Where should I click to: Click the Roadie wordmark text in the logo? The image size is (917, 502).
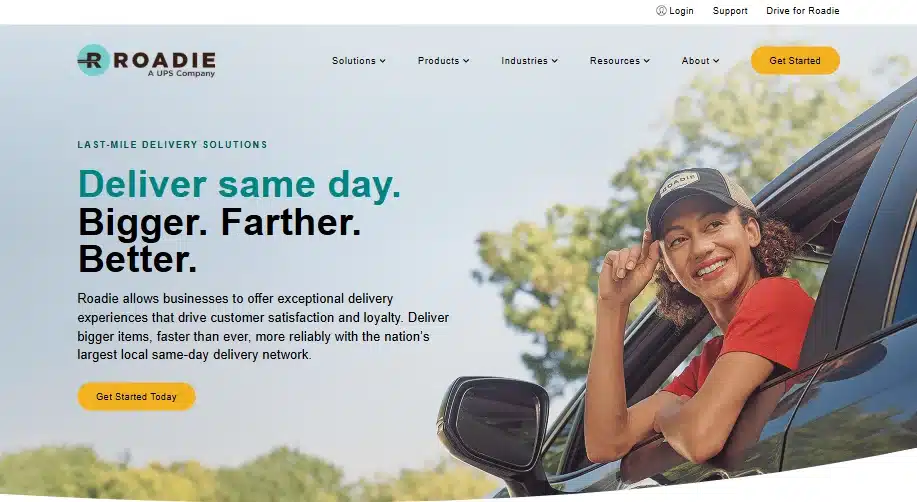pos(164,60)
